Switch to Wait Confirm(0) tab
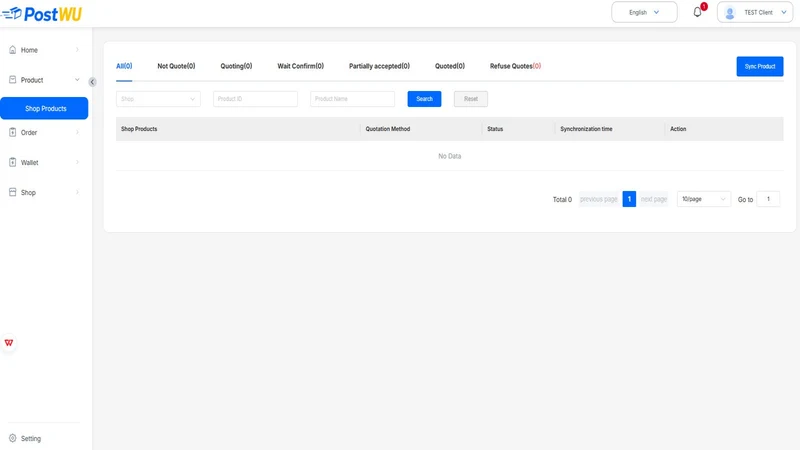 pyautogui.click(x=301, y=66)
